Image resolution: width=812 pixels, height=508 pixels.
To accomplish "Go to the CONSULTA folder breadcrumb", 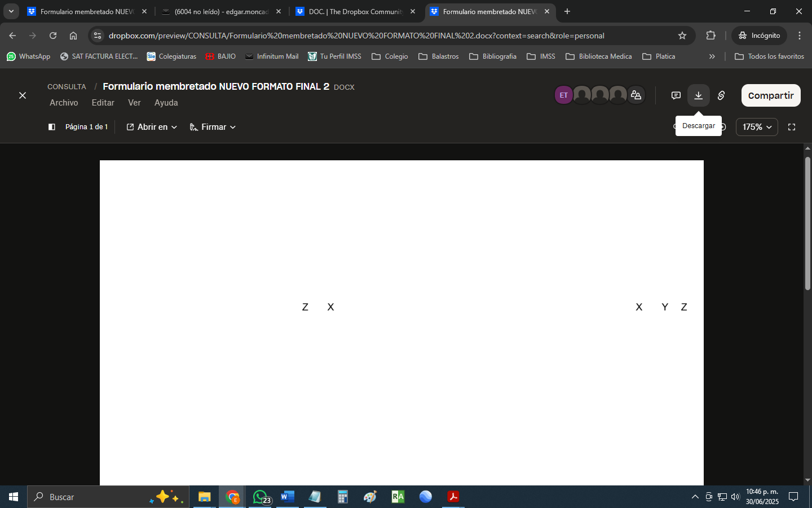I will click(67, 87).
